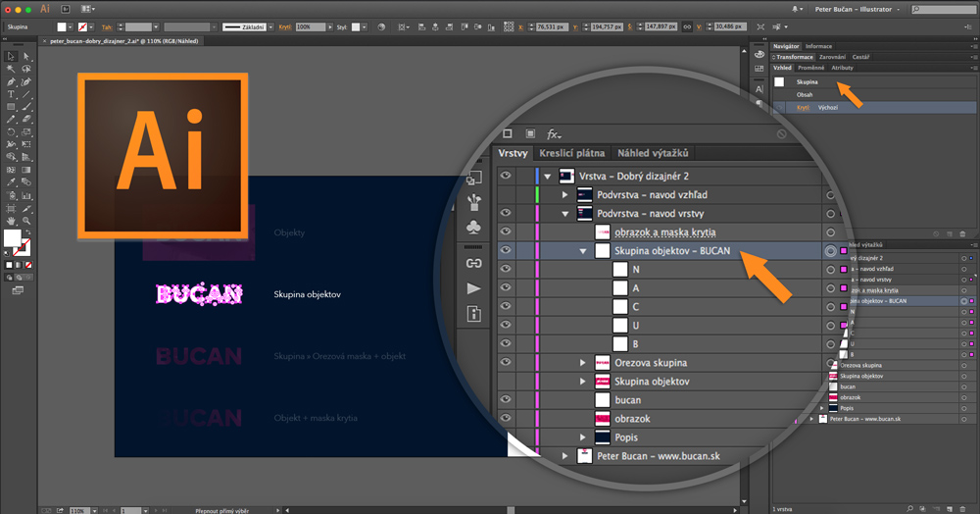Expand the Orezova skupina triangle in magnified view

click(582, 363)
